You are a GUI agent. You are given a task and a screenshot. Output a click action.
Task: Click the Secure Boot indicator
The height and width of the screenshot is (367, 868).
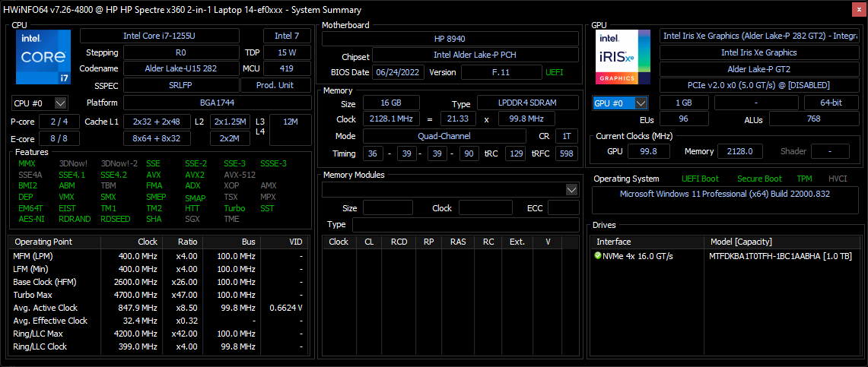click(759, 179)
